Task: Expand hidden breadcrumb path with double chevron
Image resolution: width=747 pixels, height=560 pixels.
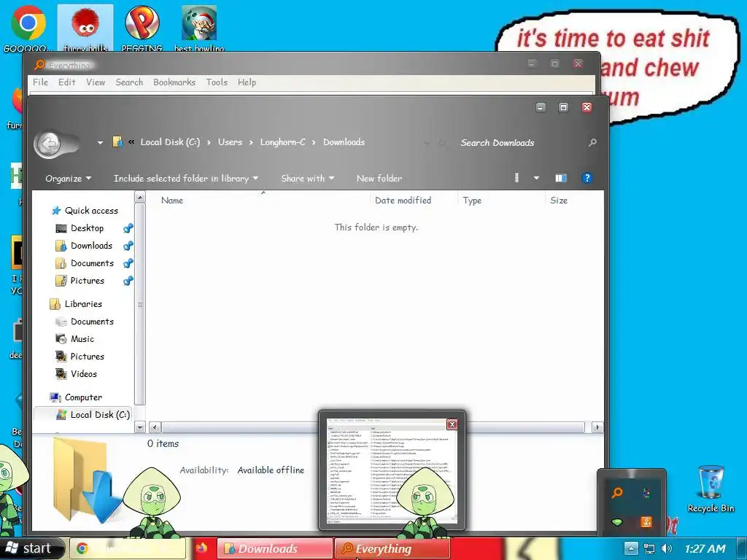Action: (x=131, y=142)
